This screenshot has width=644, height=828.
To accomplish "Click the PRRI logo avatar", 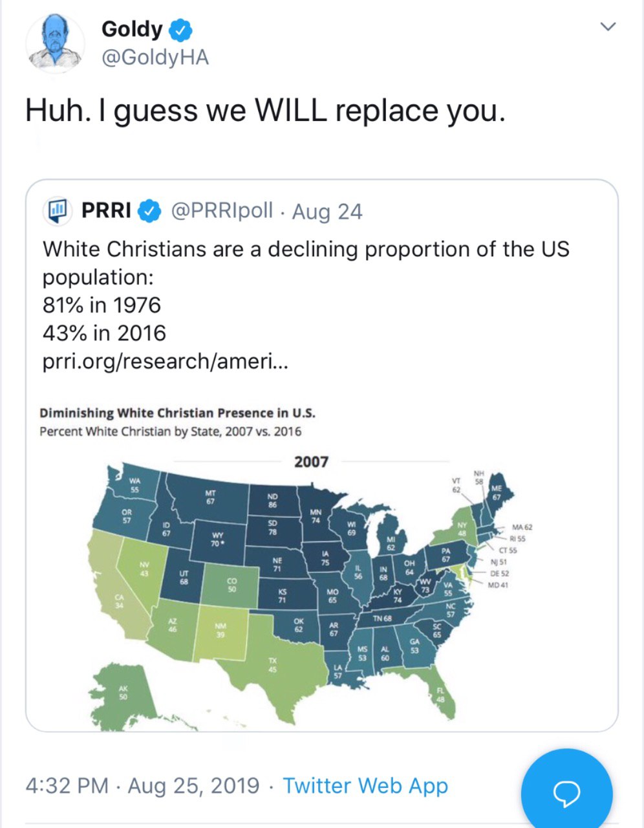I will tap(57, 210).
